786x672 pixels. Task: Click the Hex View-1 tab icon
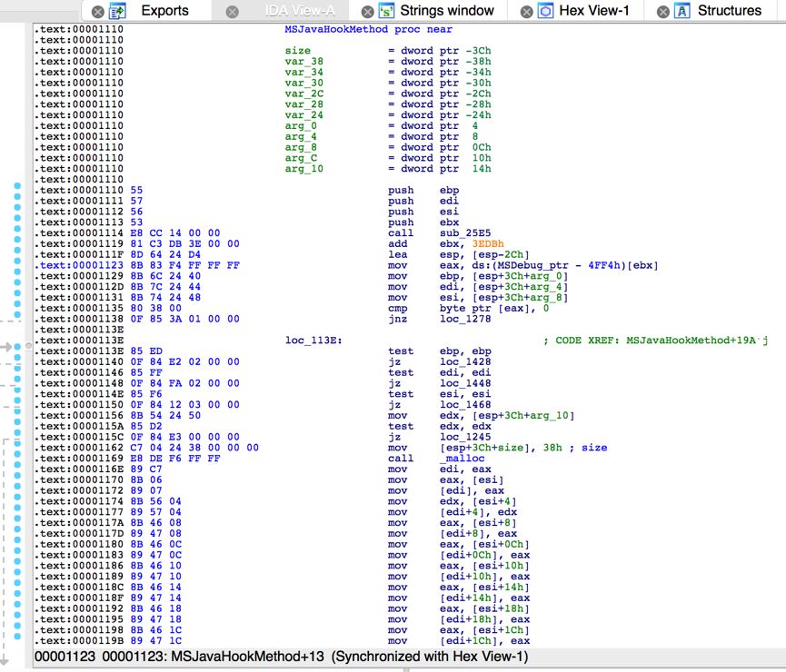546,11
